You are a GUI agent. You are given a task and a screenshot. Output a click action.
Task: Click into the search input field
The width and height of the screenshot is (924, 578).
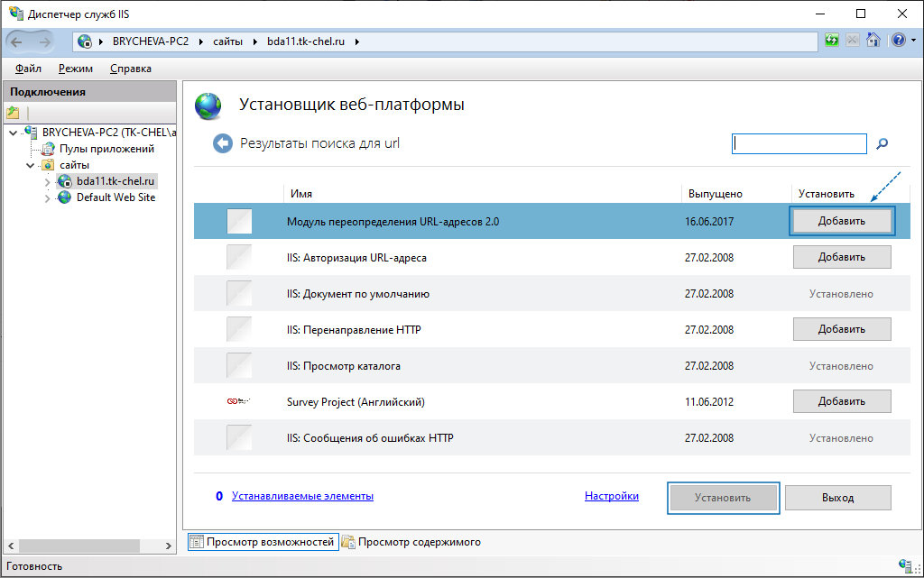[x=799, y=143]
